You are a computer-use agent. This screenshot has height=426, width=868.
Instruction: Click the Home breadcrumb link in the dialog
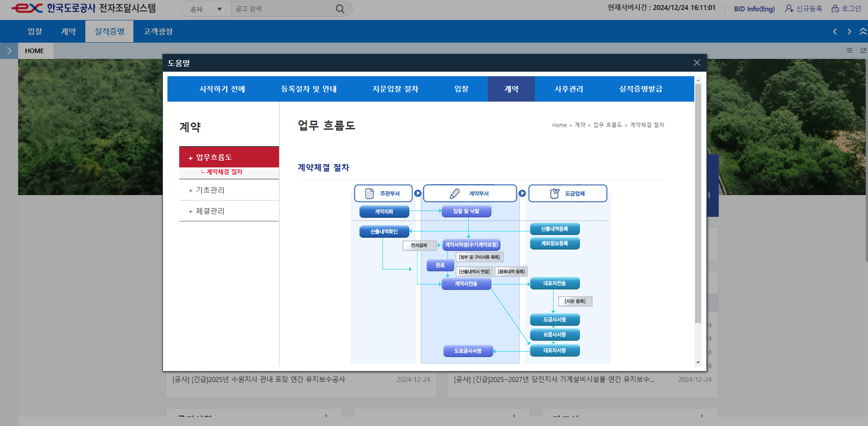click(559, 125)
